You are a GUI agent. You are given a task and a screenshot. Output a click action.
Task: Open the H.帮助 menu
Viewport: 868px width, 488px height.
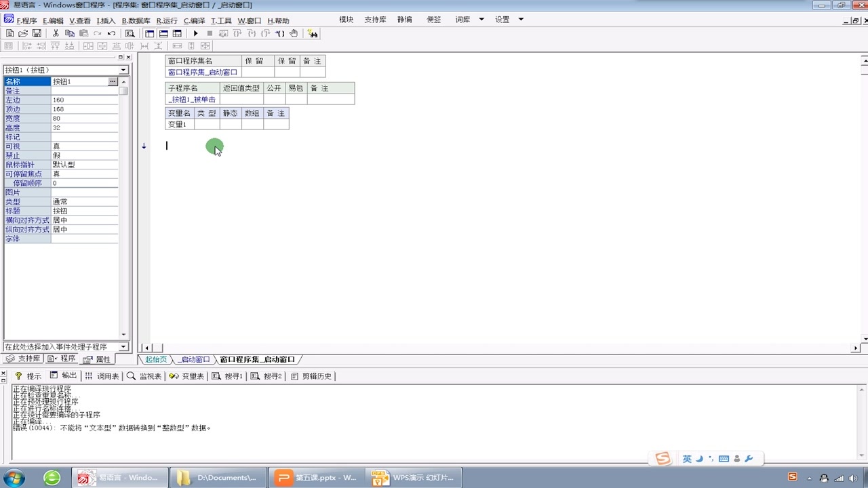[278, 21]
